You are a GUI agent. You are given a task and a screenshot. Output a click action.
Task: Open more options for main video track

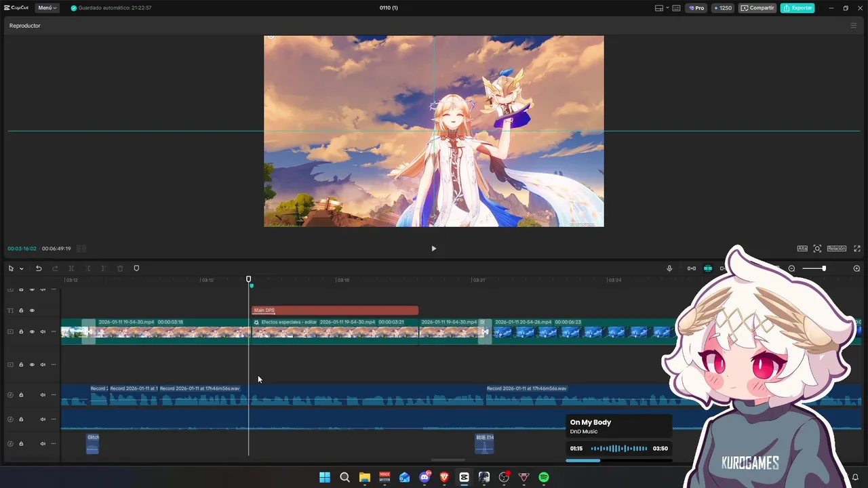tap(54, 331)
